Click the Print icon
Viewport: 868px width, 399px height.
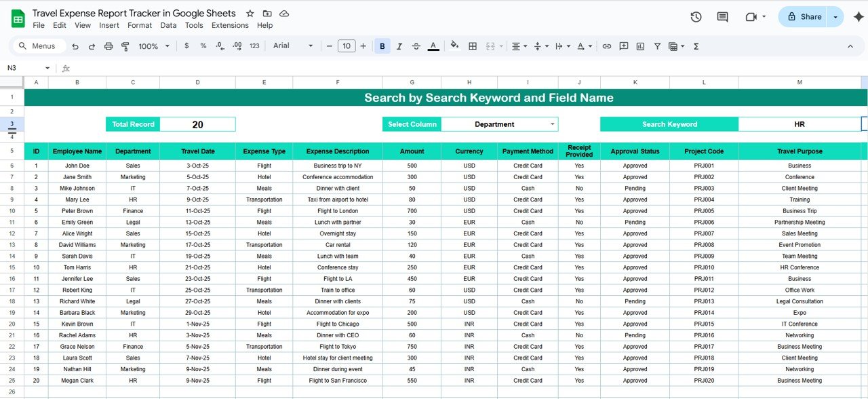108,46
